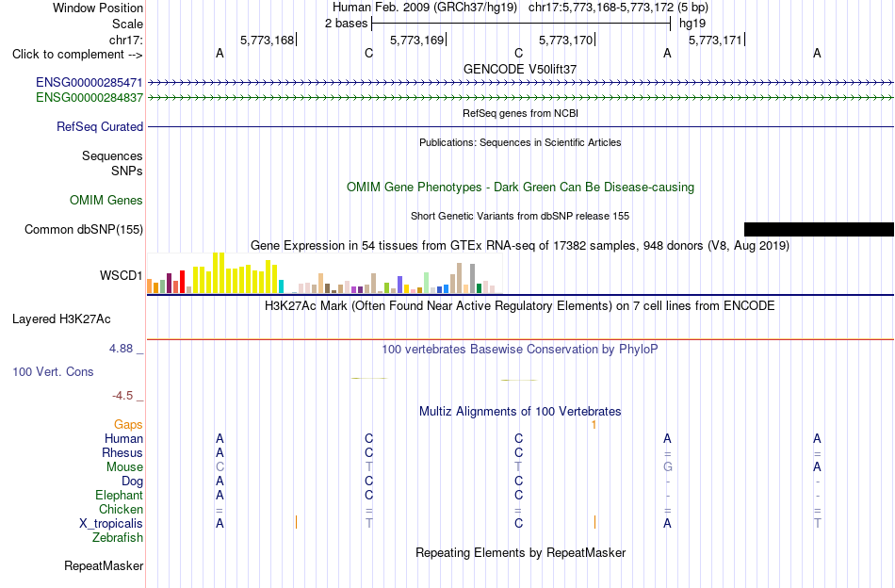This screenshot has width=895, height=588.
Task: Click the 5,773,170 position label
Action: (565, 40)
